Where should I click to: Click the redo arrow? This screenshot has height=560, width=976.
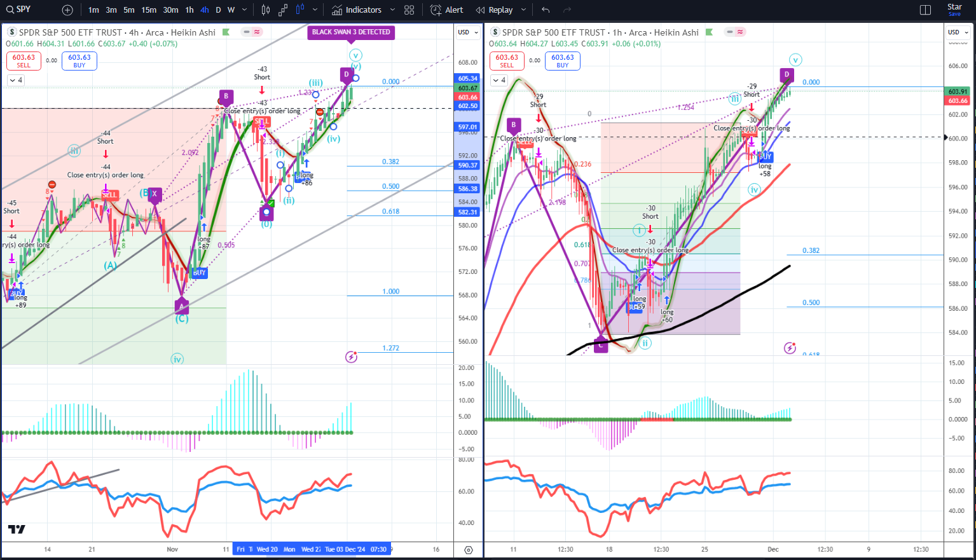(x=567, y=10)
